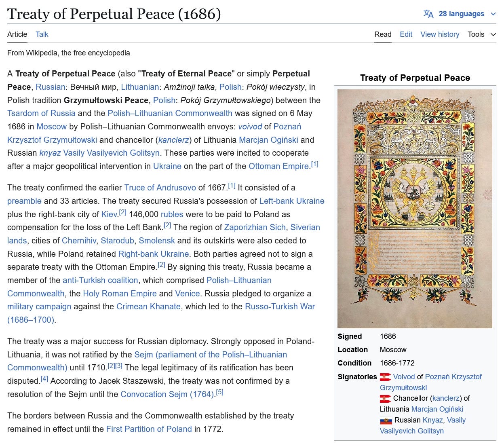The height and width of the screenshot is (448, 504).
Task: Open the Edit tab
Action: 406,34
